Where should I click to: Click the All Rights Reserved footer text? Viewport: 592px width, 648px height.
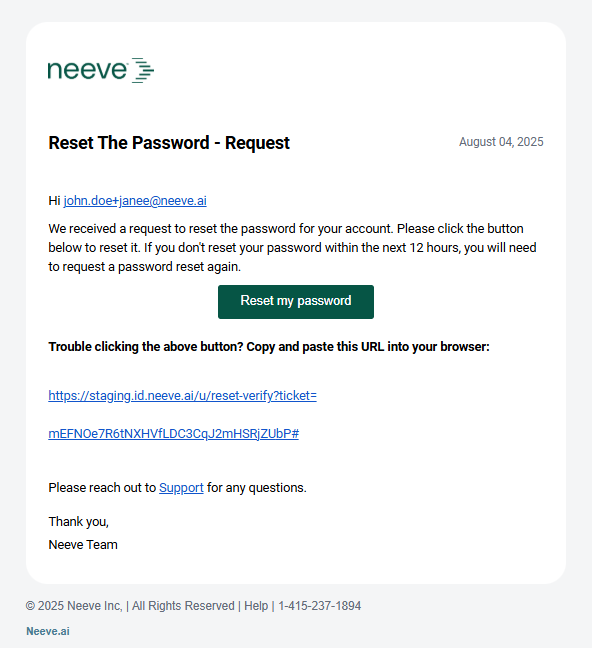(x=183, y=606)
